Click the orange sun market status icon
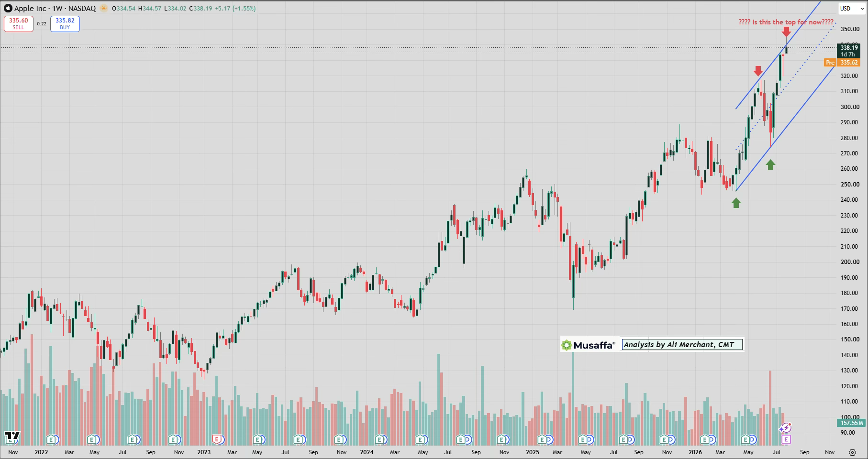Image resolution: width=868 pixels, height=459 pixels. (104, 8)
